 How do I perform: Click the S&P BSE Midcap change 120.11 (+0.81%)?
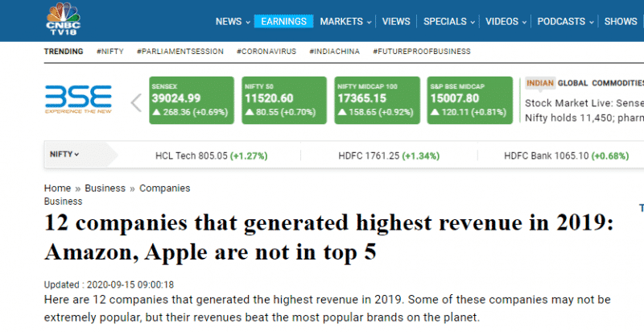(469, 112)
